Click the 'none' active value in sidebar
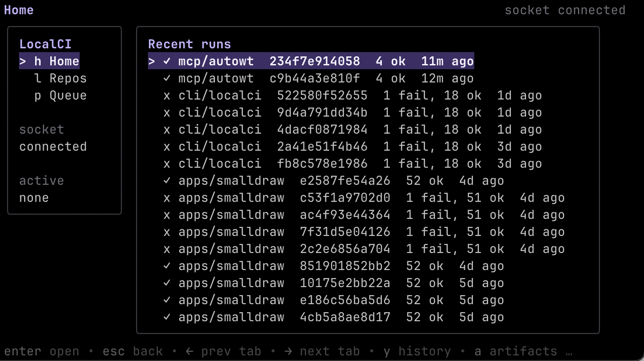 coord(34,198)
